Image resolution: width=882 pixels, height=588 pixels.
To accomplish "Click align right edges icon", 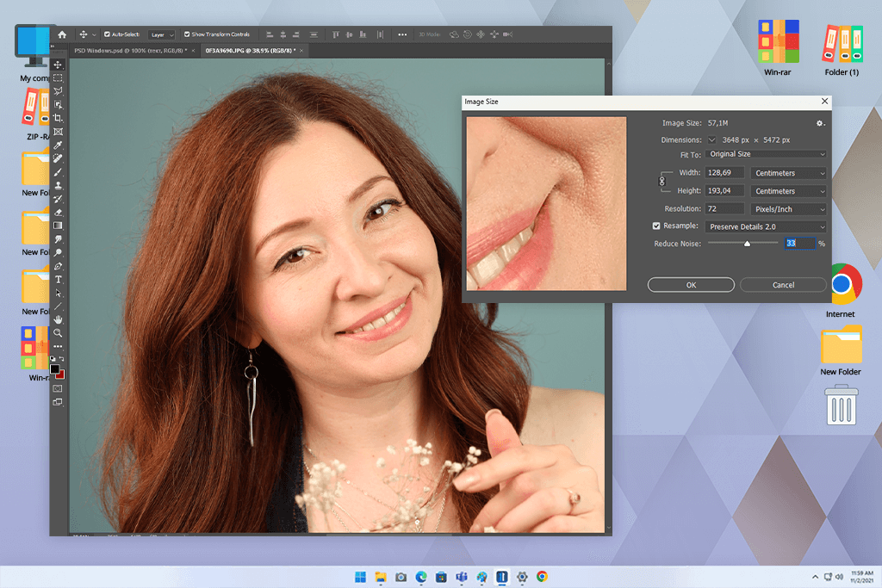I will (296, 34).
